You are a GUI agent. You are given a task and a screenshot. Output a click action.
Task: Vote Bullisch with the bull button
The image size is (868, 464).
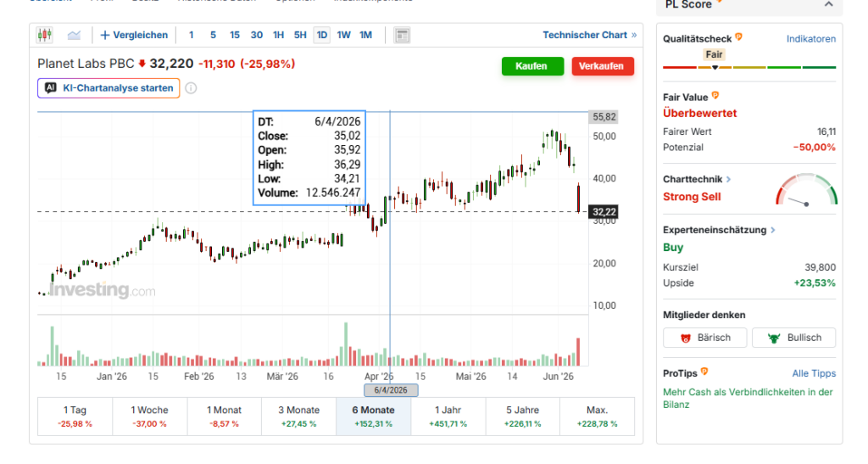(x=793, y=338)
